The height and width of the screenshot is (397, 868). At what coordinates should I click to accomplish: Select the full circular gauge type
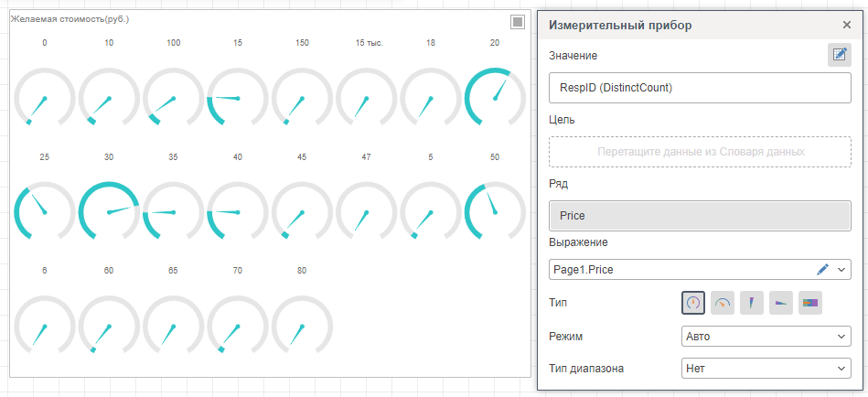693,303
